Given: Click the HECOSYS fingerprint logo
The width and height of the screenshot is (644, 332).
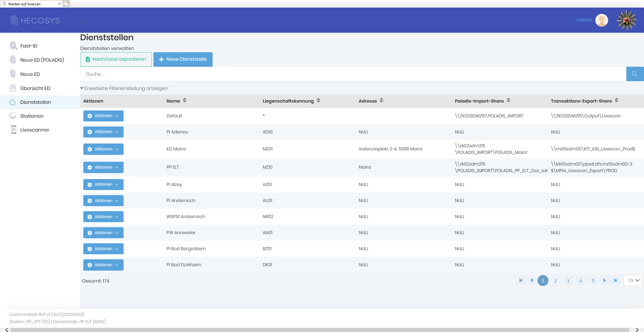Looking at the screenshot, I should pyautogui.click(x=14, y=20).
